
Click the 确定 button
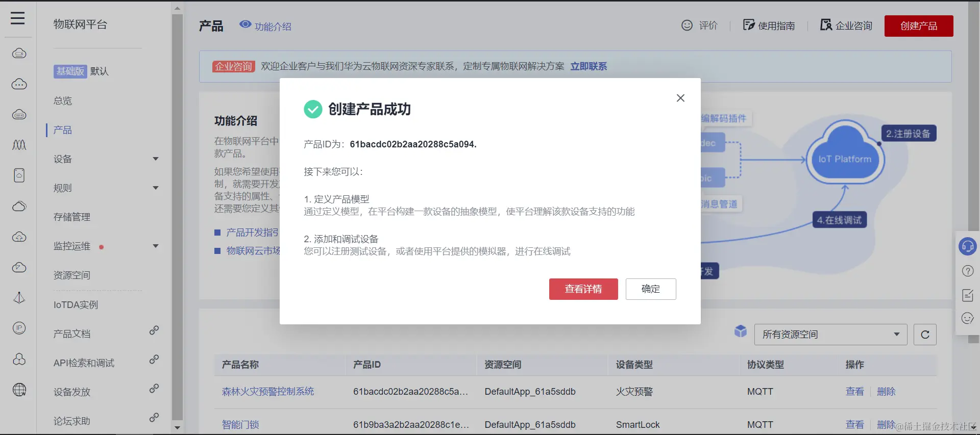(651, 289)
